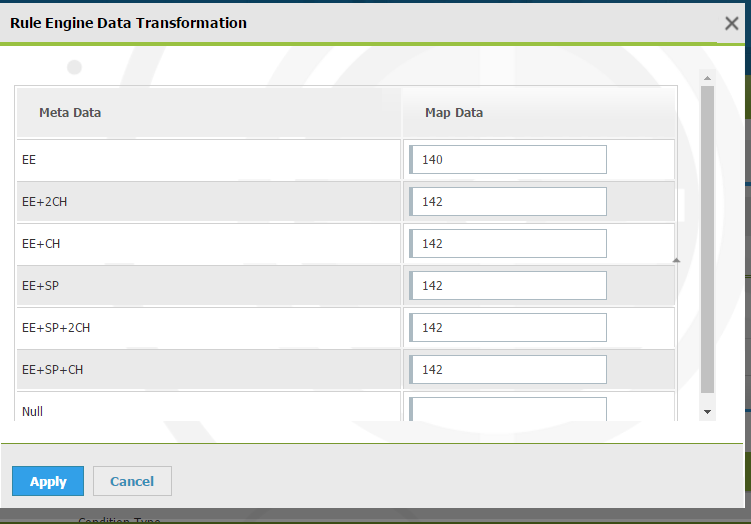This screenshot has height=524, width=751.
Task: Focus the EE+SP+2CH Map Data field
Action: pos(508,328)
